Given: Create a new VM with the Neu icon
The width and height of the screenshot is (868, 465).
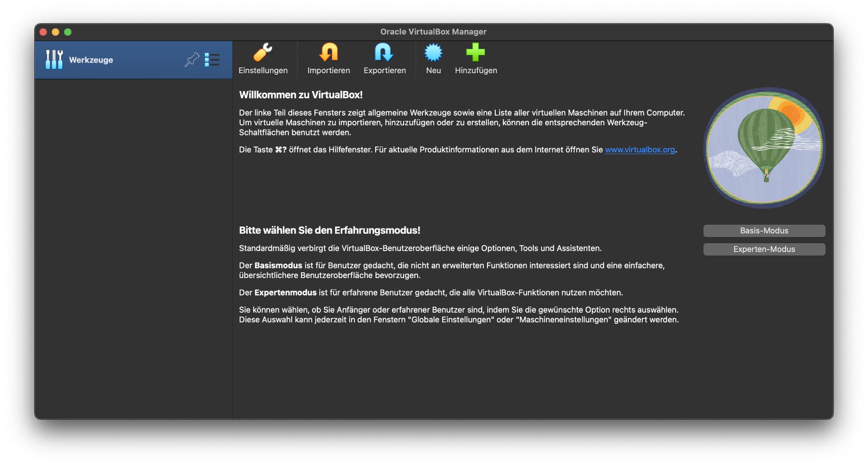Looking at the screenshot, I should [x=433, y=53].
